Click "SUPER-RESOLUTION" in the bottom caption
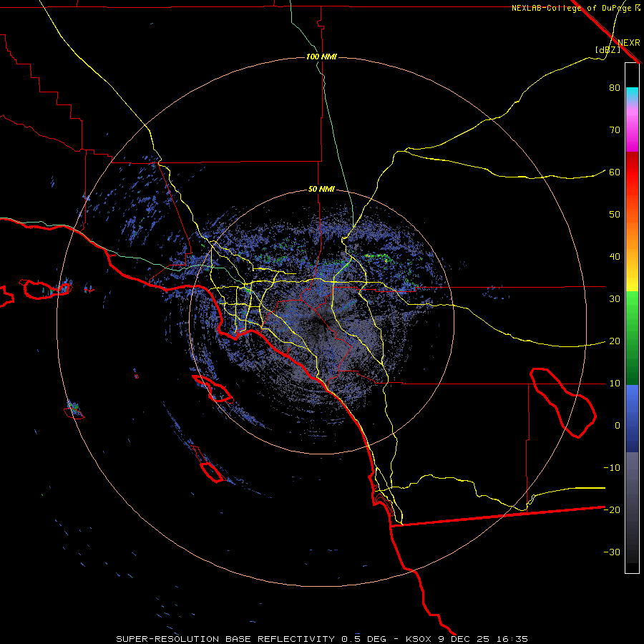Viewport: 644px width, 644px height. [x=167, y=639]
